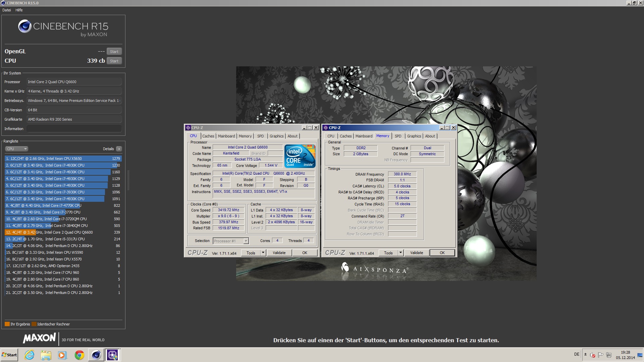Click the Cinebench title bar icon
The height and width of the screenshot is (362, 644).
pyautogui.click(x=3, y=3)
